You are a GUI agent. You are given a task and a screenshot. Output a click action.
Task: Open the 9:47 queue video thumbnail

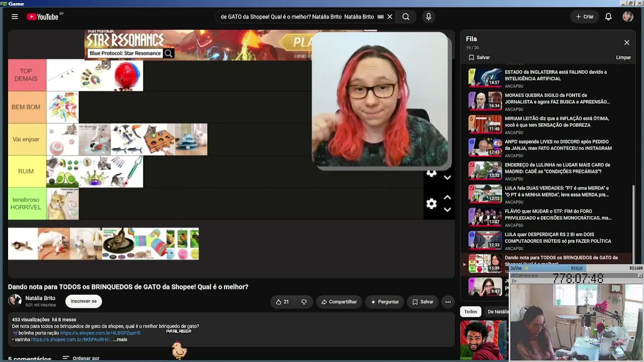485,287
